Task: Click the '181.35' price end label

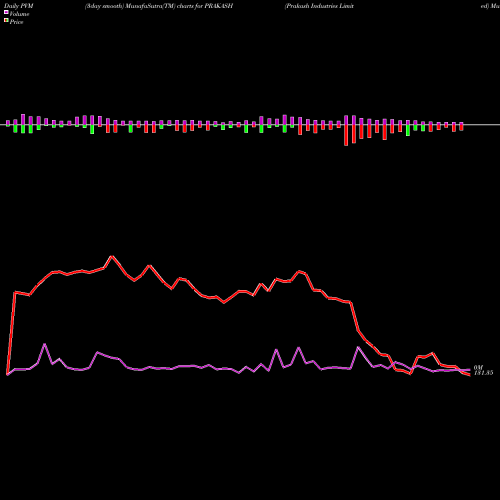Action: 483,373
